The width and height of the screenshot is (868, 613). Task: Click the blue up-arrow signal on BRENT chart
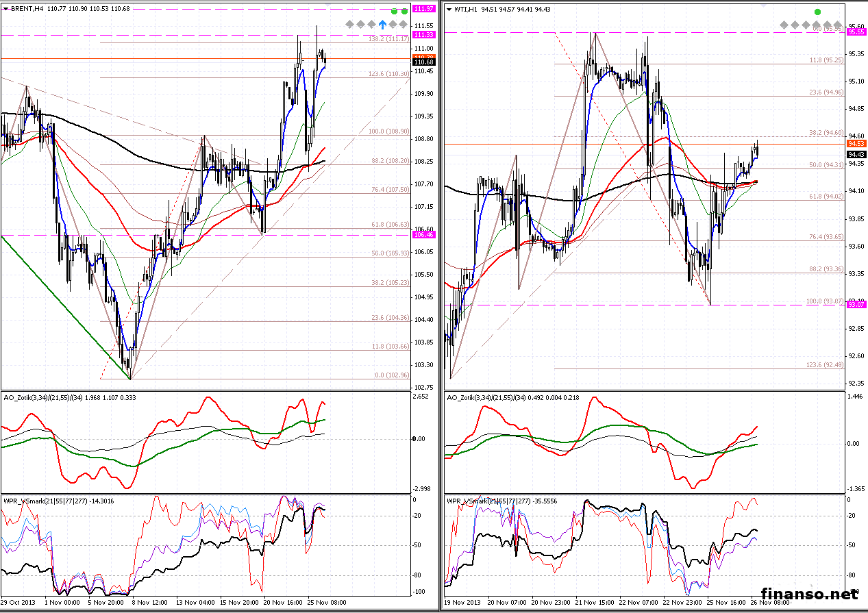(382, 24)
